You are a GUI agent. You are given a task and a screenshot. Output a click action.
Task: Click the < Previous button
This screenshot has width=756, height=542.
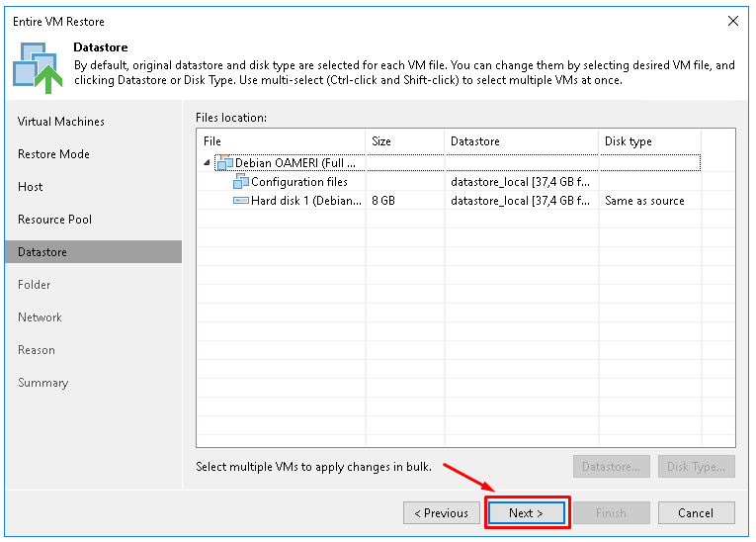coord(442,512)
